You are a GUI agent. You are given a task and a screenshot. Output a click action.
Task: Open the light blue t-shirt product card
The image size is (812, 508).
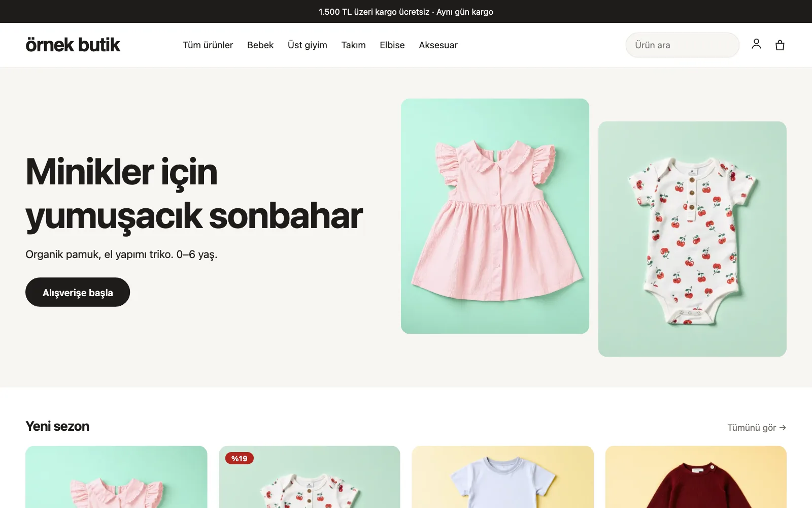tap(502, 477)
